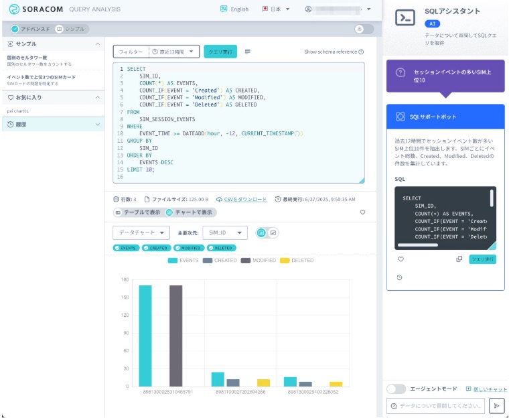This screenshot has width=509, height=420.
Task: Open the account menu dropdown arrow
Action: [x=369, y=9]
